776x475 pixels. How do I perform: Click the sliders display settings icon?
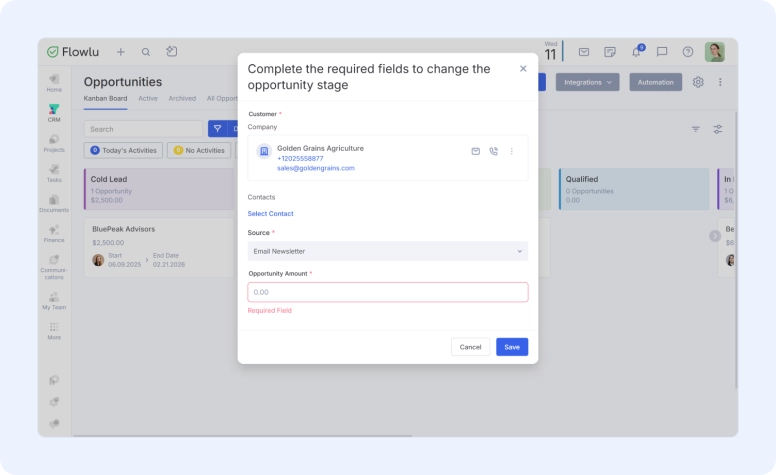click(718, 129)
